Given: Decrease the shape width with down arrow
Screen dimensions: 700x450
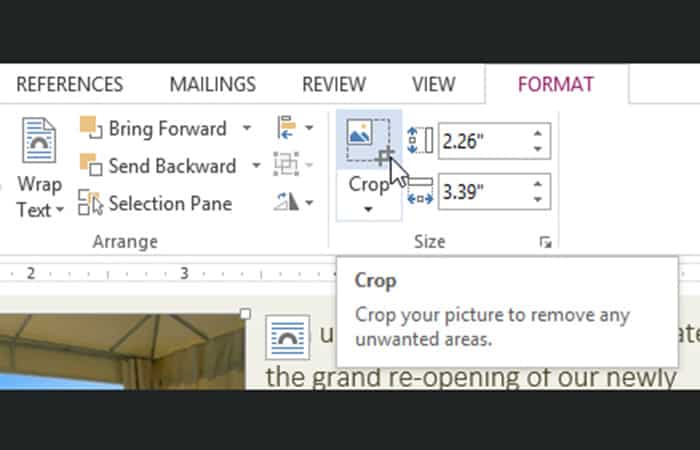Looking at the screenshot, I should point(539,197).
